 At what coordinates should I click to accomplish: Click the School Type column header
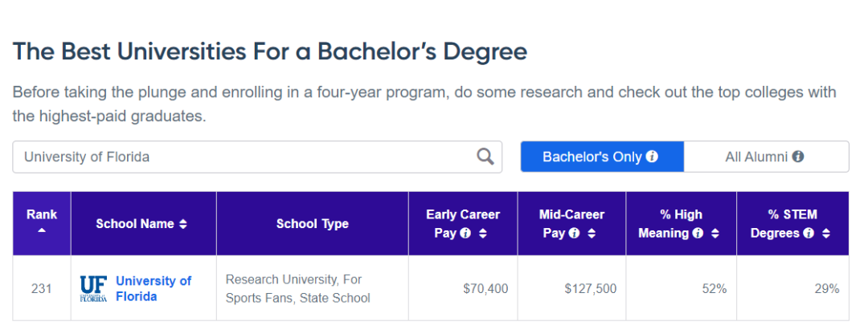coord(312,224)
